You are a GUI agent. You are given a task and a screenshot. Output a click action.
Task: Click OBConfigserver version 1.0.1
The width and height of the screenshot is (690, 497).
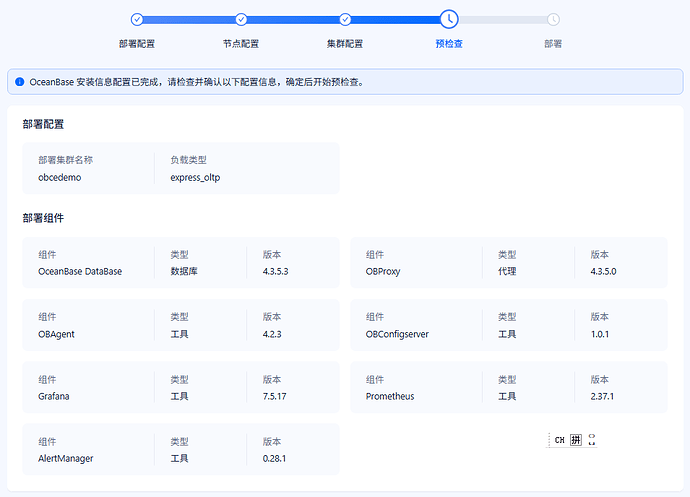pos(600,334)
